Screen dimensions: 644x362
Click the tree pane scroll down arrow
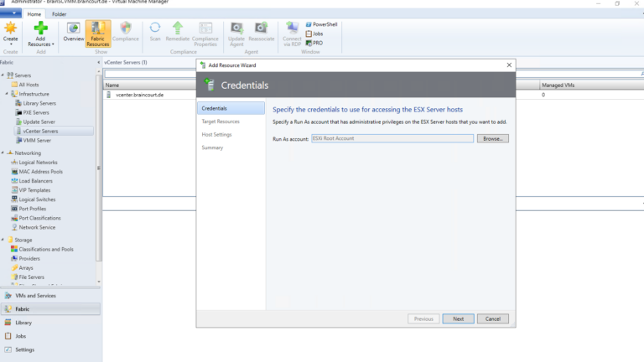(99, 282)
